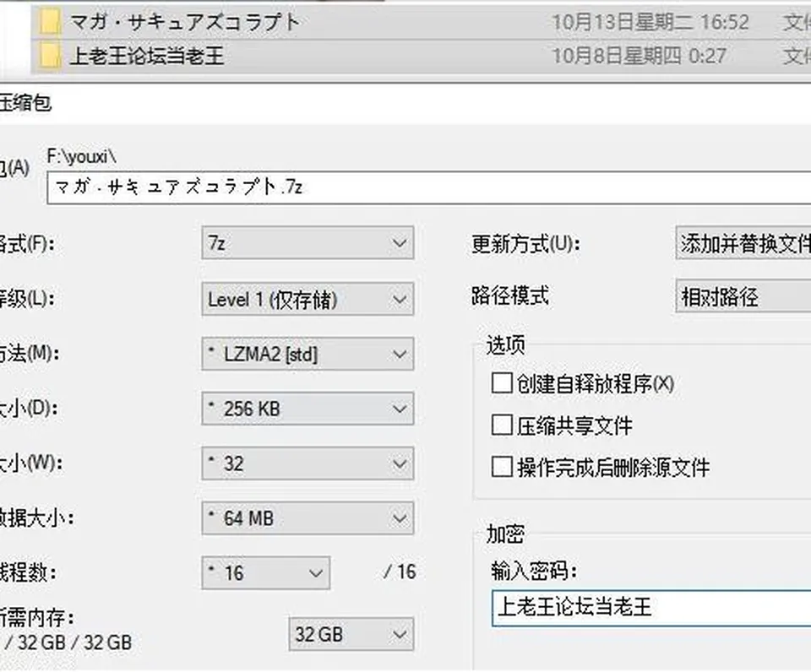Select the 上老王论坛当老王 folder name in list
The height and width of the screenshot is (672, 811).
coord(147,56)
